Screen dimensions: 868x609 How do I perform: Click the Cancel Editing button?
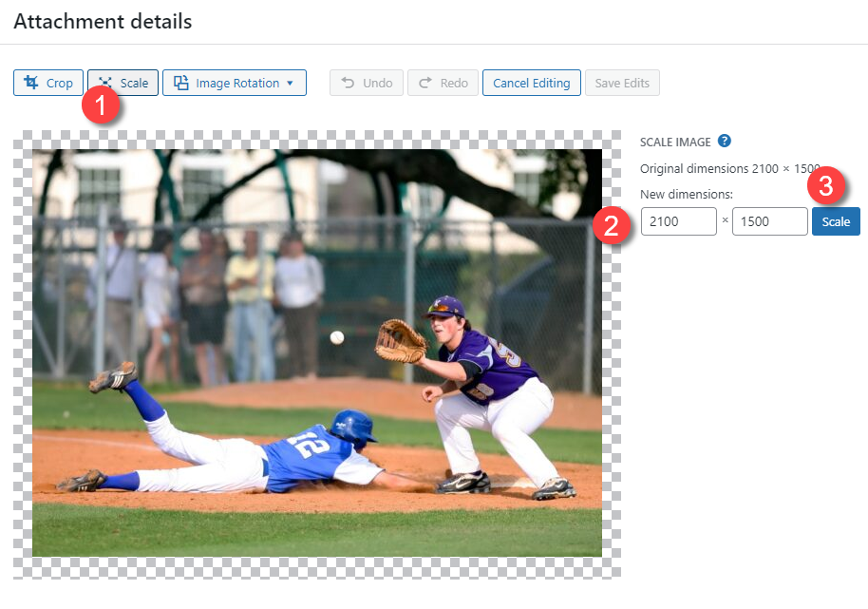pos(532,83)
